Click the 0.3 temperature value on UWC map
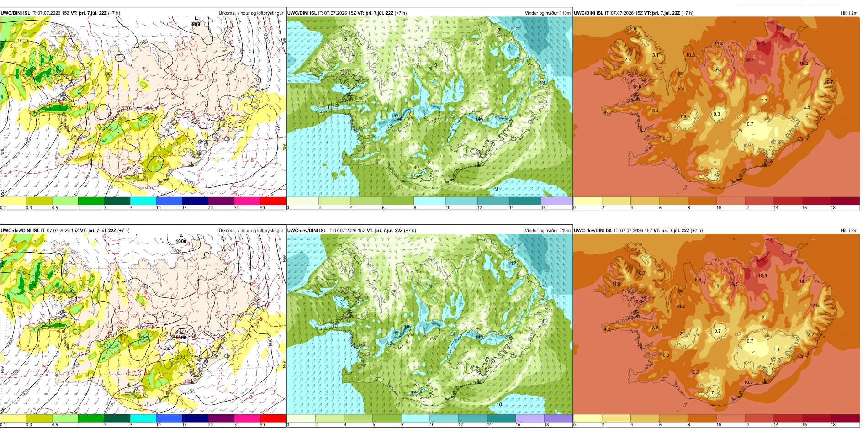 (x=717, y=114)
